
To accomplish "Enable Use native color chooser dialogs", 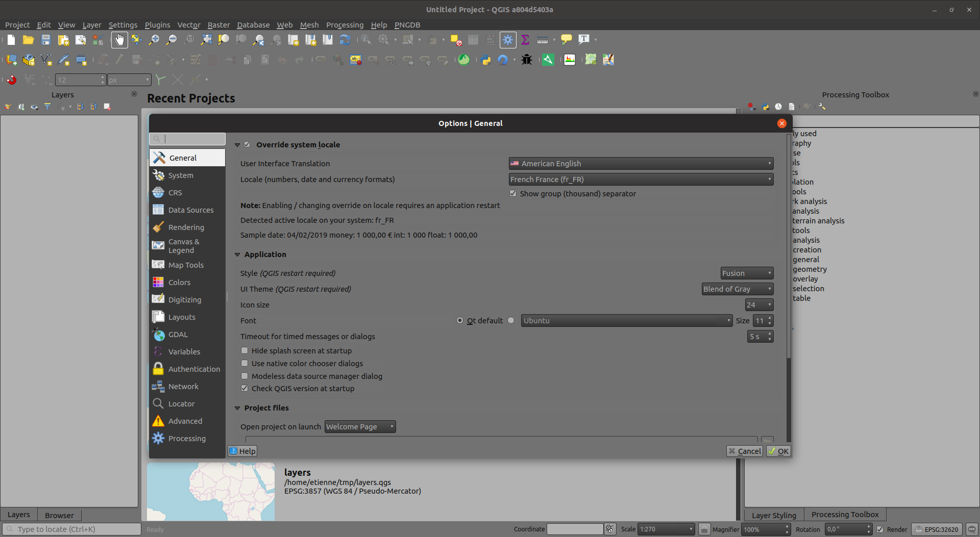I will click(x=244, y=364).
